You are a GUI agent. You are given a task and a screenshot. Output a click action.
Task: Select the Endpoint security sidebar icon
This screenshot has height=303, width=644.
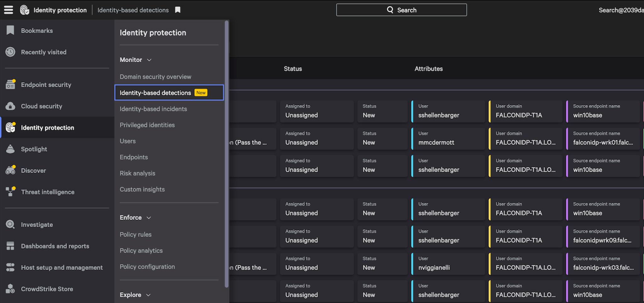[x=10, y=84]
